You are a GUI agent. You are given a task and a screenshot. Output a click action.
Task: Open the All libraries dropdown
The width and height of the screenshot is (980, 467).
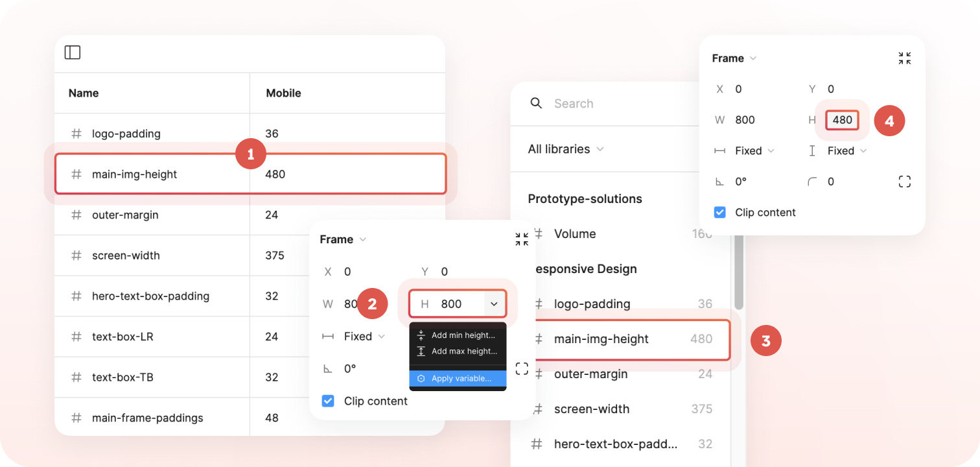point(565,149)
